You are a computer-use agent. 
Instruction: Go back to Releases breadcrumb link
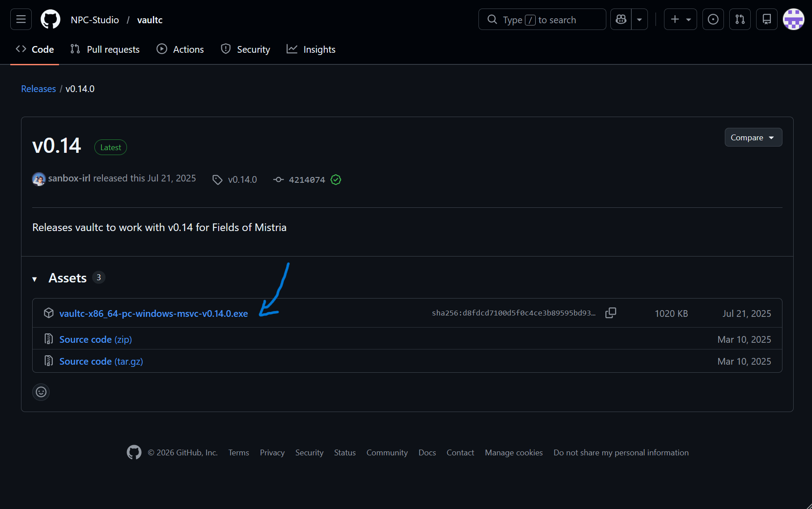coord(38,89)
